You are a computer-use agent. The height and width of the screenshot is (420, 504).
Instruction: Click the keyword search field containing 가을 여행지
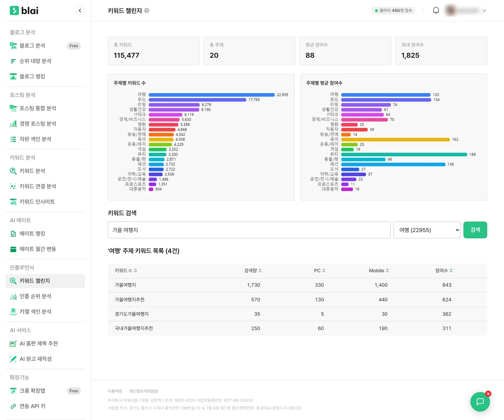pos(249,230)
